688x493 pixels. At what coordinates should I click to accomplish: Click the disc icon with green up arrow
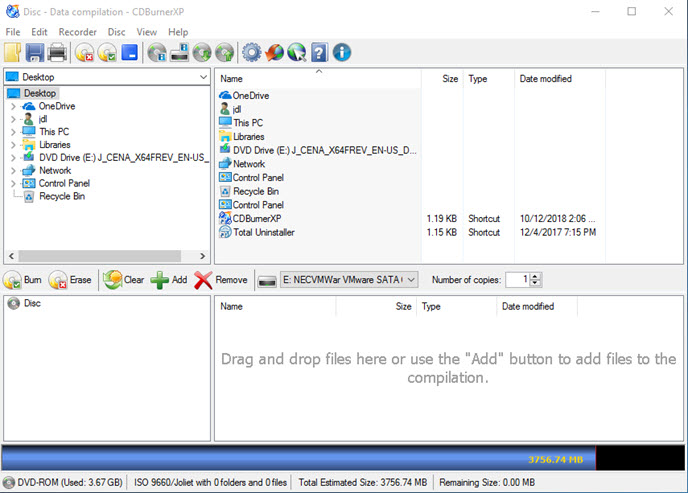(x=225, y=53)
